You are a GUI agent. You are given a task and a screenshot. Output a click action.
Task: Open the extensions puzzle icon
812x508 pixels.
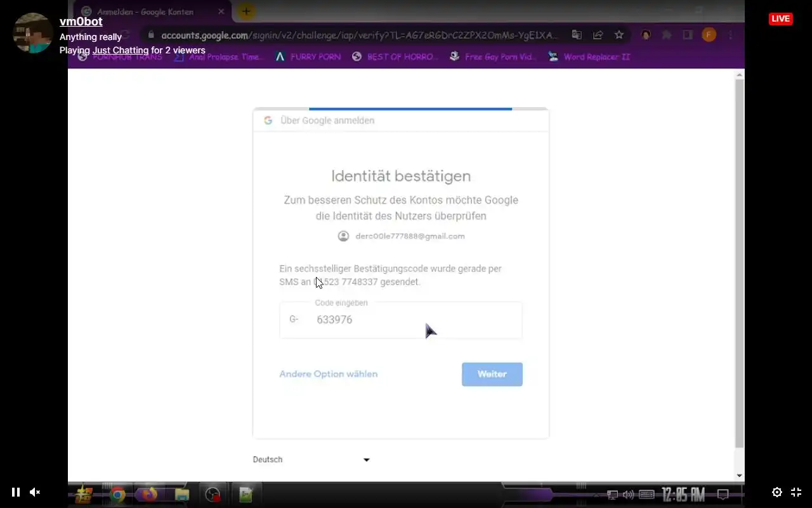667,35
